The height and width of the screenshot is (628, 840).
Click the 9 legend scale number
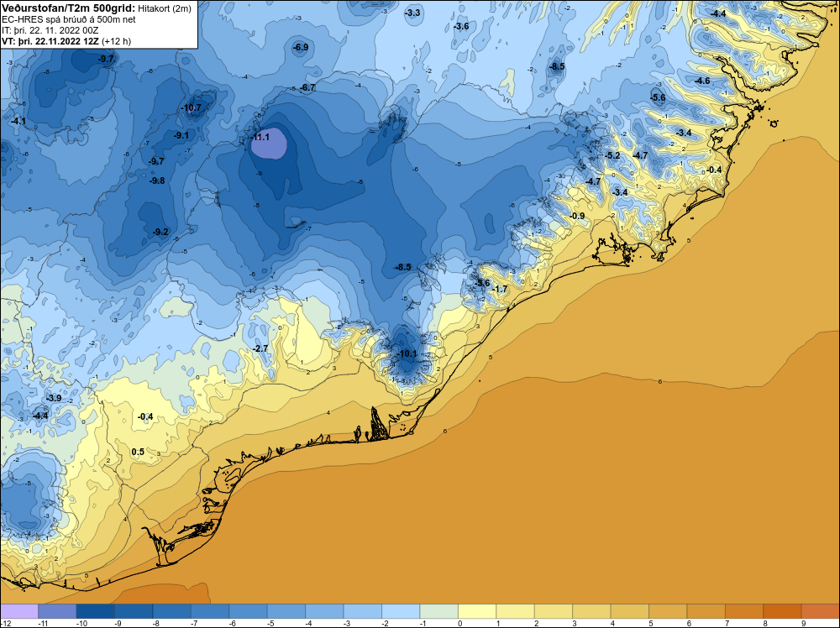coord(804,623)
